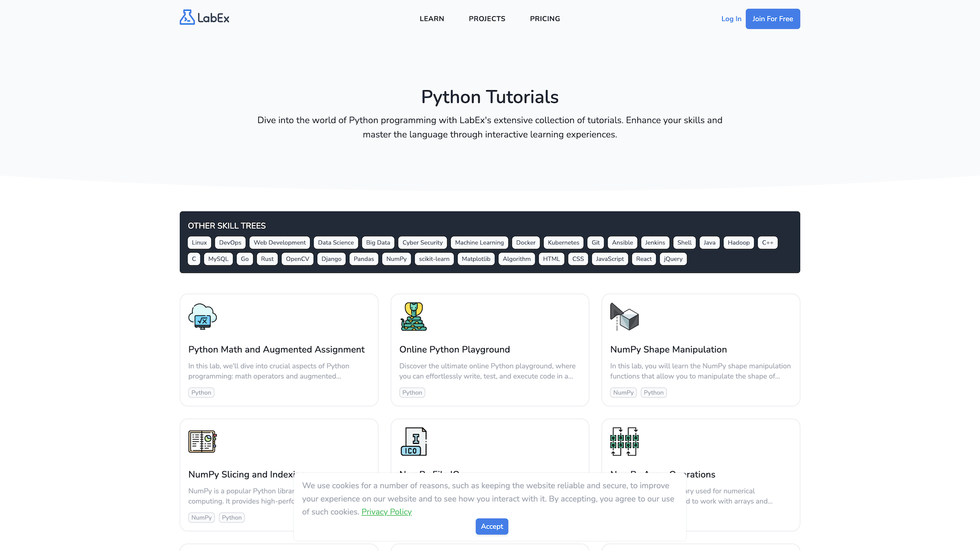Select the Machine Learning skill tree tag
Screen dimensions: 980x551
(x=479, y=242)
